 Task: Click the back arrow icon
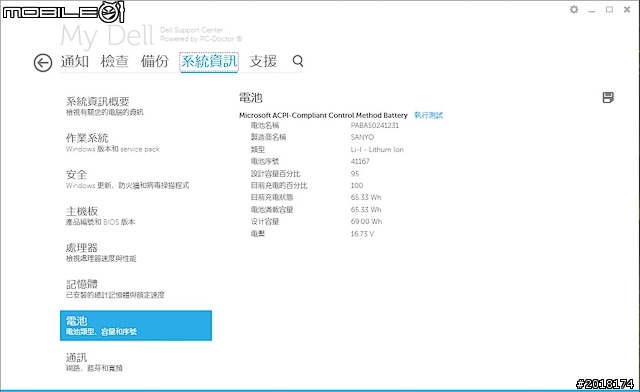[43, 63]
